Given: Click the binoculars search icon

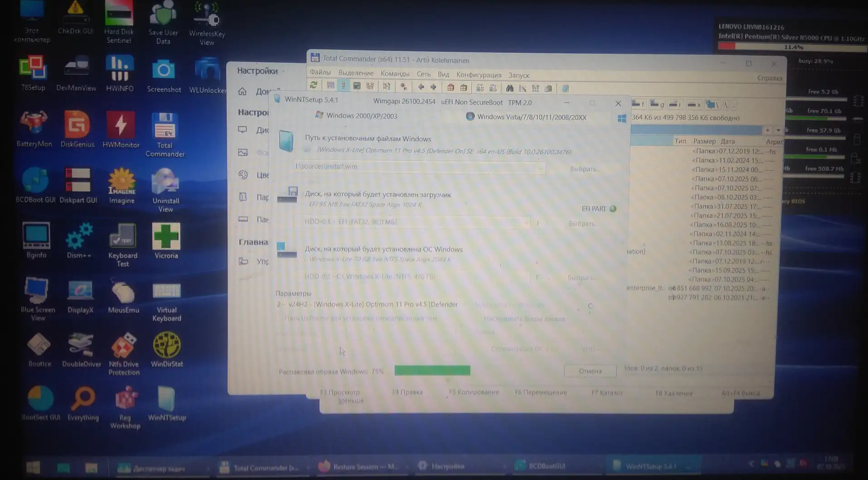Looking at the screenshot, I should pyautogui.click(x=510, y=88).
